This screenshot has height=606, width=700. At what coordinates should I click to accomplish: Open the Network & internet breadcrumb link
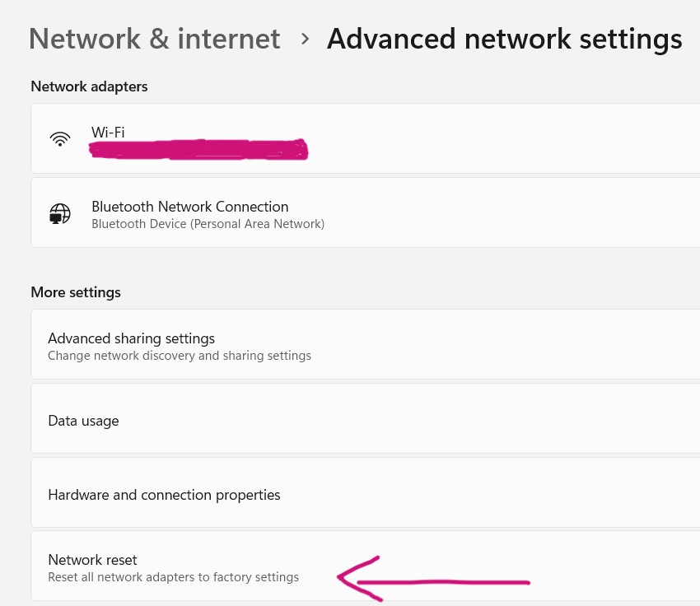tap(154, 38)
